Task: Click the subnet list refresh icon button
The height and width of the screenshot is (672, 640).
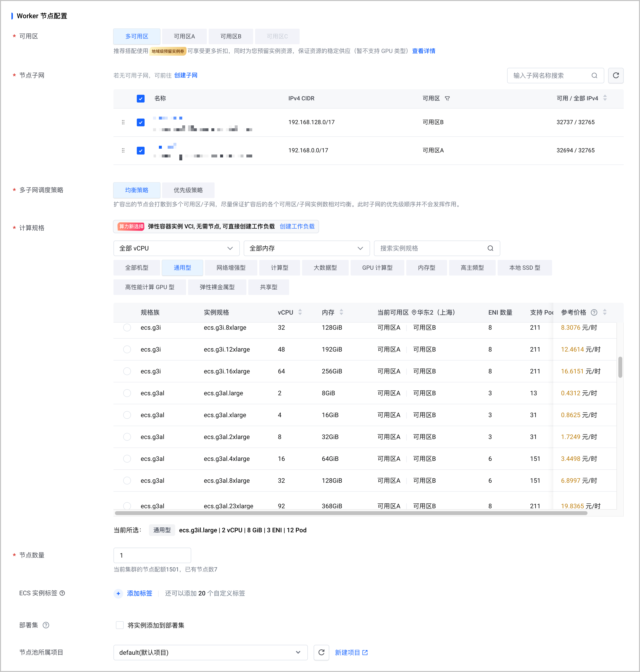Action: pos(615,75)
